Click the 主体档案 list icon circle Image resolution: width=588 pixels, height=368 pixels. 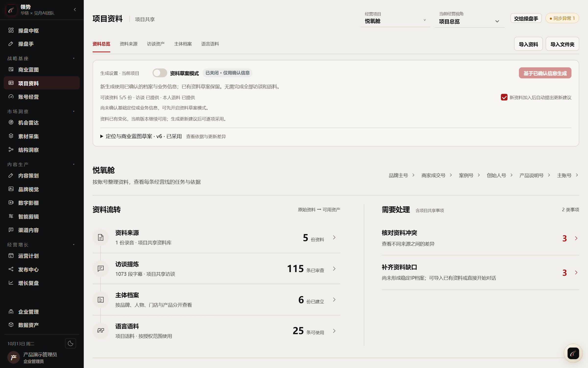[x=101, y=300]
